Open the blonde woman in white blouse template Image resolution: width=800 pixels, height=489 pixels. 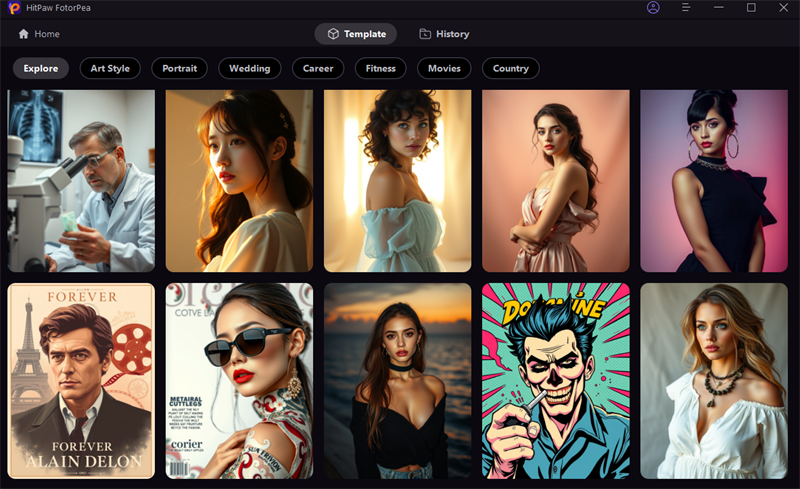[714, 381]
